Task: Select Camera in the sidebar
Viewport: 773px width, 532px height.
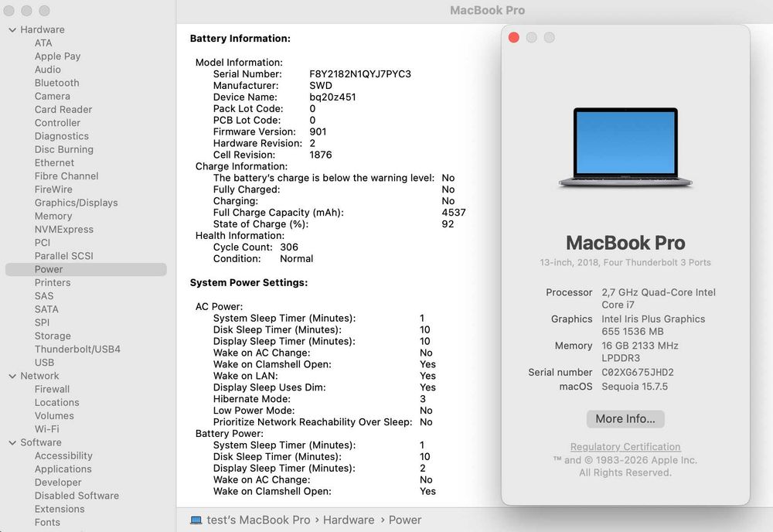Action: pos(53,96)
